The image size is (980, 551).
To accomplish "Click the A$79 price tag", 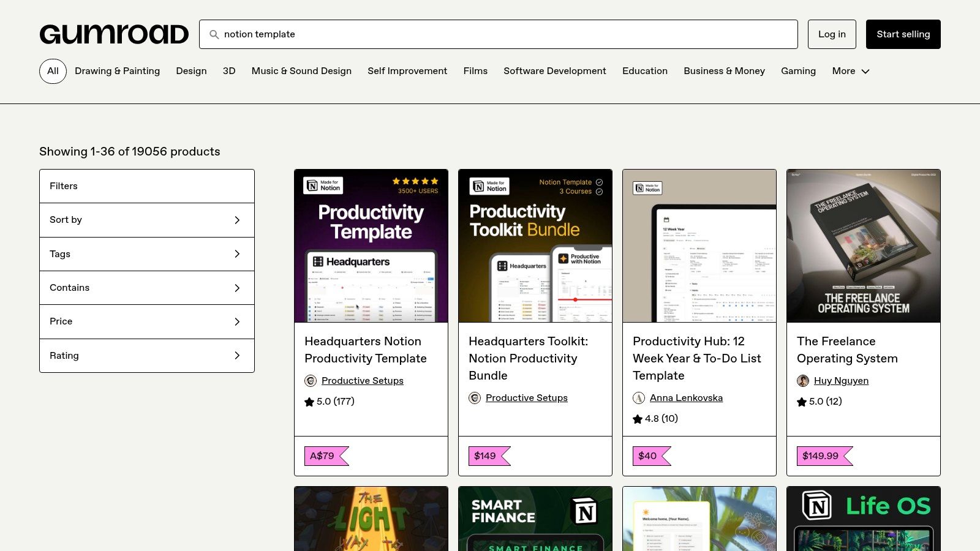I will click(323, 455).
